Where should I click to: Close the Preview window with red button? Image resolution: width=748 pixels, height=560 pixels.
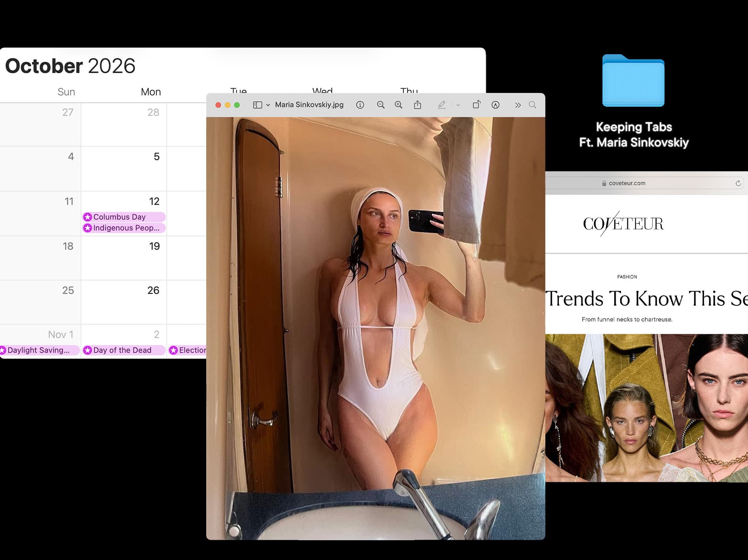click(x=218, y=105)
